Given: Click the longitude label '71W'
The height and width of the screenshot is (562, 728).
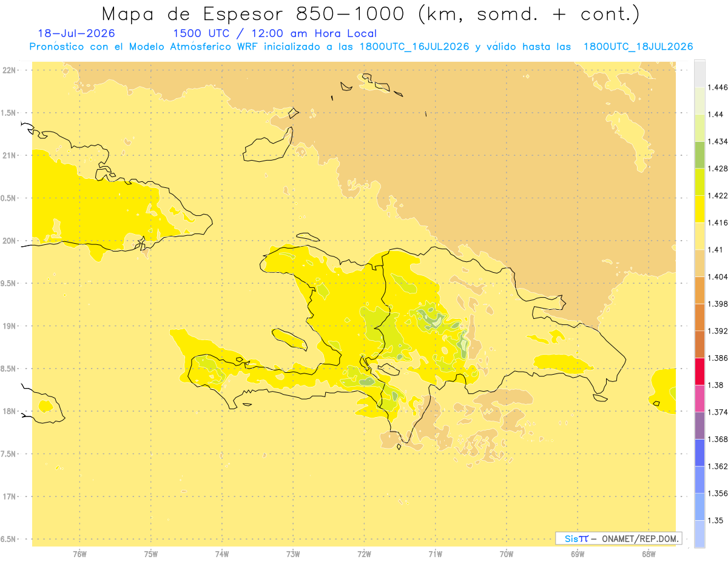Looking at the screenshot, I should tap(435, 554).
